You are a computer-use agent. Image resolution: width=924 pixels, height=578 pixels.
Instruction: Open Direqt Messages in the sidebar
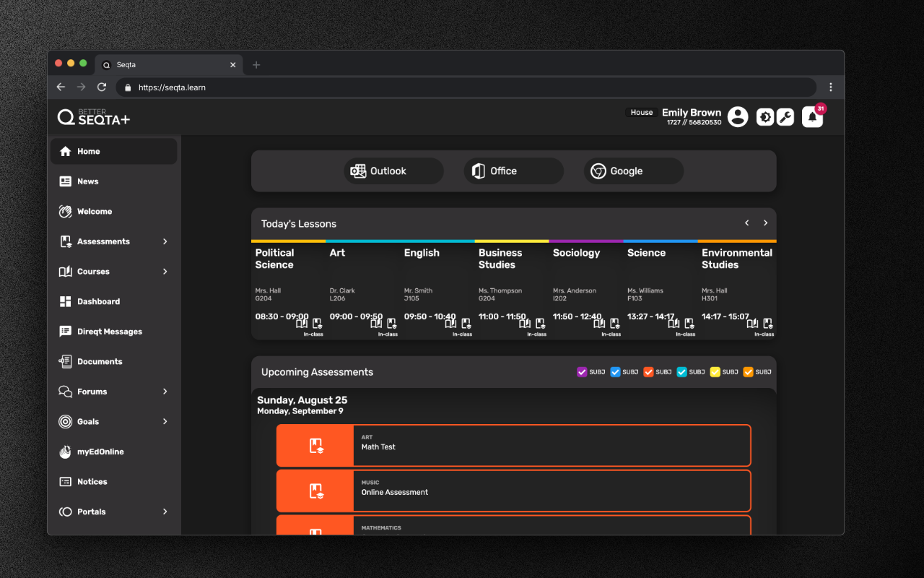[110, 332]
